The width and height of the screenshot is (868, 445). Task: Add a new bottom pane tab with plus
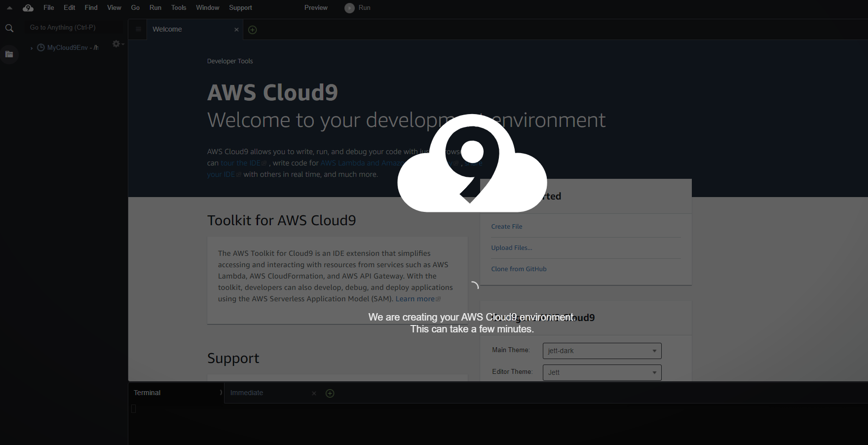click(x=330, y=393)
